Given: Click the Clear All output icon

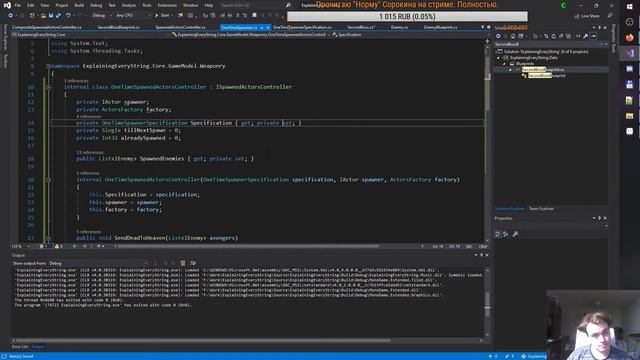Looking at the screenshot, I should tap(182, 263).
